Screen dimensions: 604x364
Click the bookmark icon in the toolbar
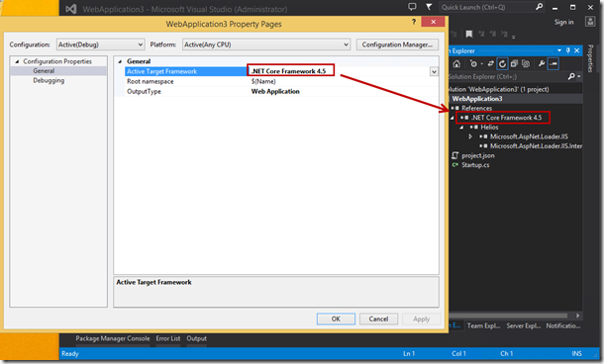pyautogui.click(x=468, y=35)
